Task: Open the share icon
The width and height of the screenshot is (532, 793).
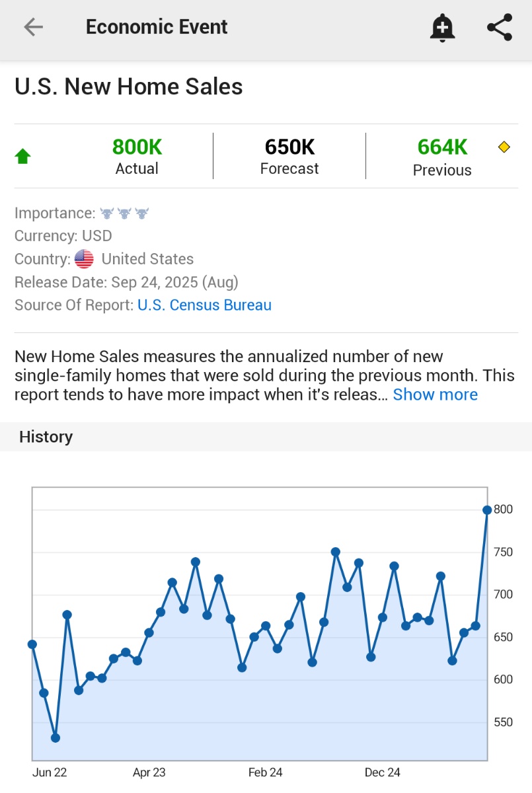Action: coord(500,27)
